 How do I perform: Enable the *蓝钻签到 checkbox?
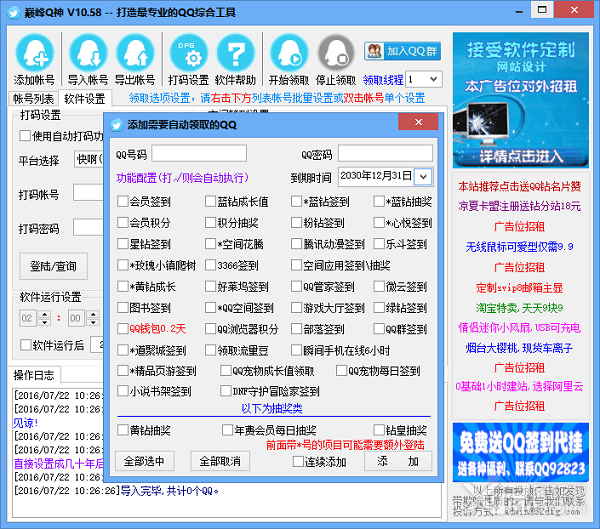click(x=296, y=201)
